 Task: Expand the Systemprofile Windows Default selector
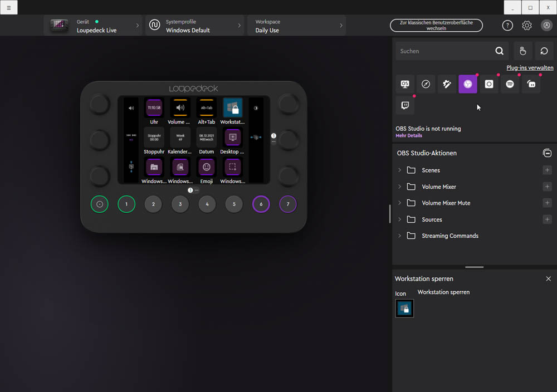[194, 26]
